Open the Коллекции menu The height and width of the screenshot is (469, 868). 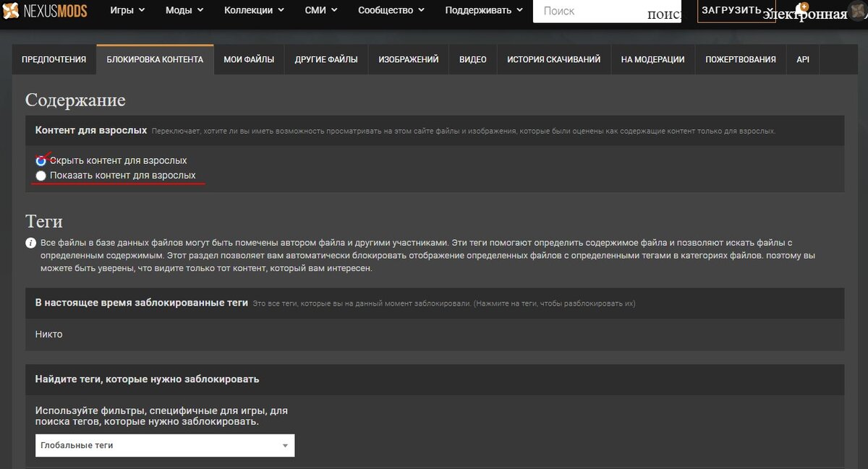coord(254,10)
